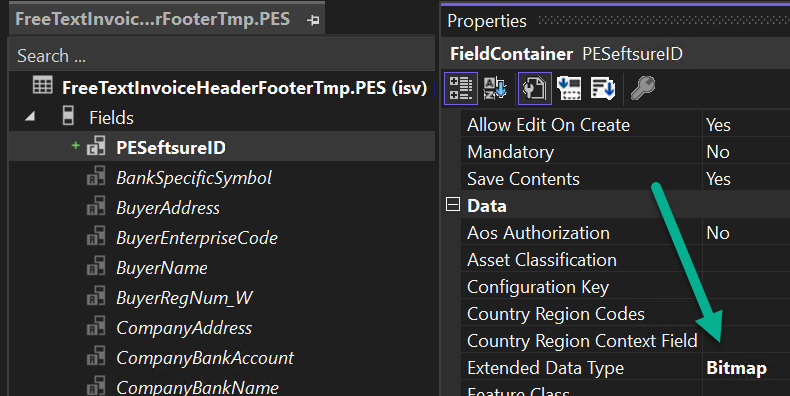Pin the FreeTextInvoic...rFooterTmp.PES document tab

(x=313, y=20)
